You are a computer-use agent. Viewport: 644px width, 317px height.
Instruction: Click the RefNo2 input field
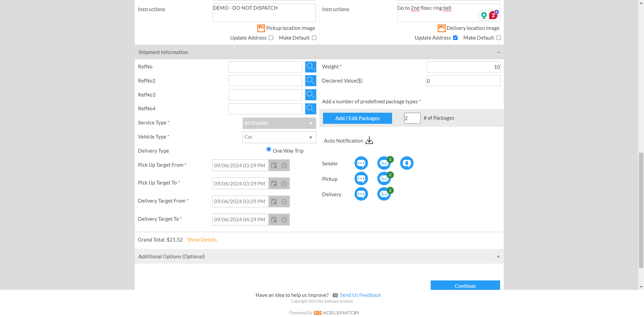click(x=265, y=81)
